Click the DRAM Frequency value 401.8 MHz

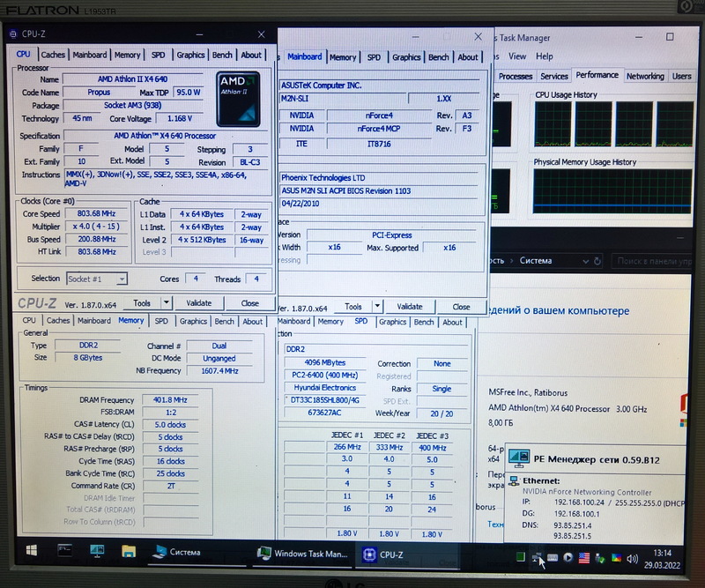click(170, 400)
